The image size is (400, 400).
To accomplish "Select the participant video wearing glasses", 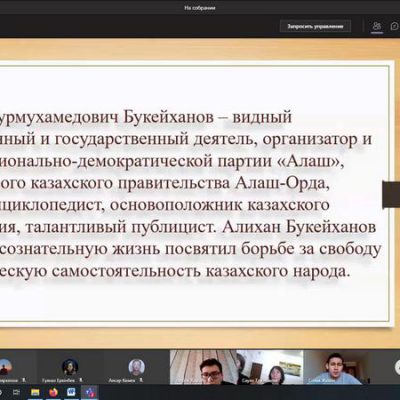I will click(x=203, y=367).
